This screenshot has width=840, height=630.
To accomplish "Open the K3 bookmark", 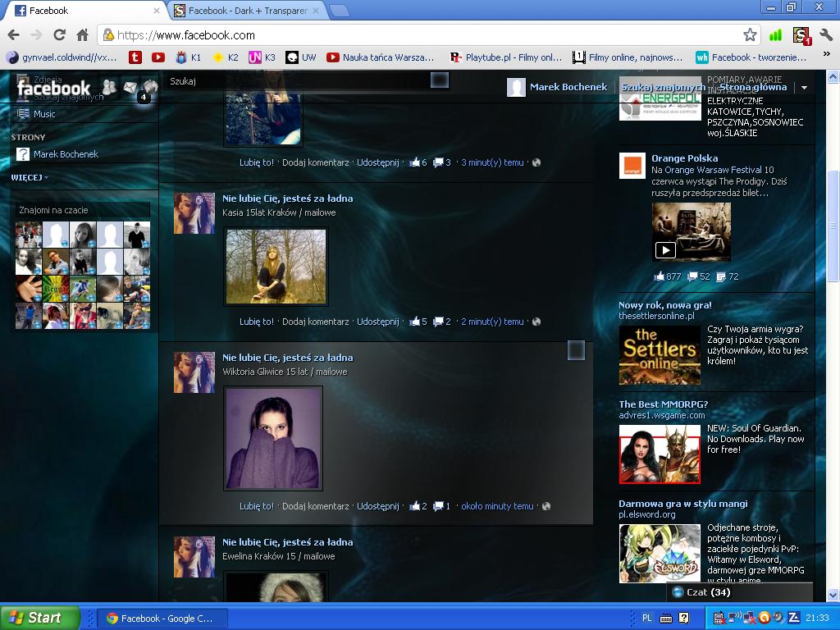I will coord(262,57).
